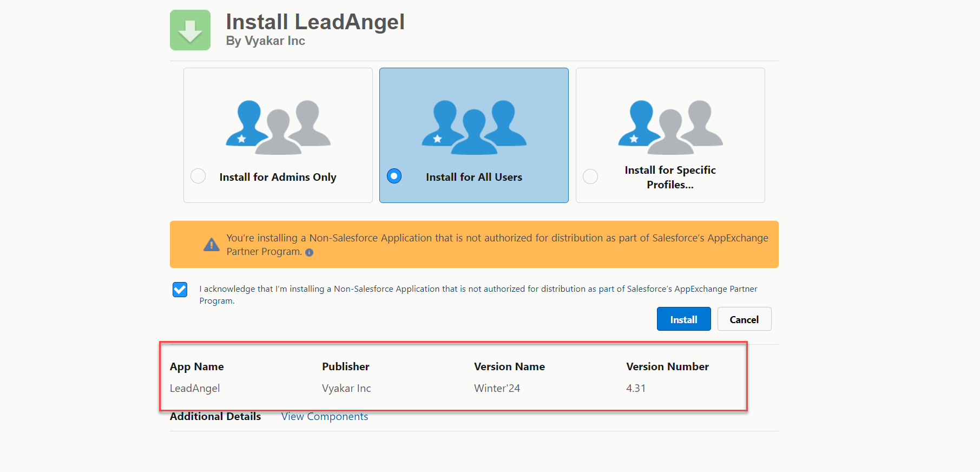Click the By Vyakar Inc subtitle
Viewport: 980px width, 472px height.
tap(266, 41)
